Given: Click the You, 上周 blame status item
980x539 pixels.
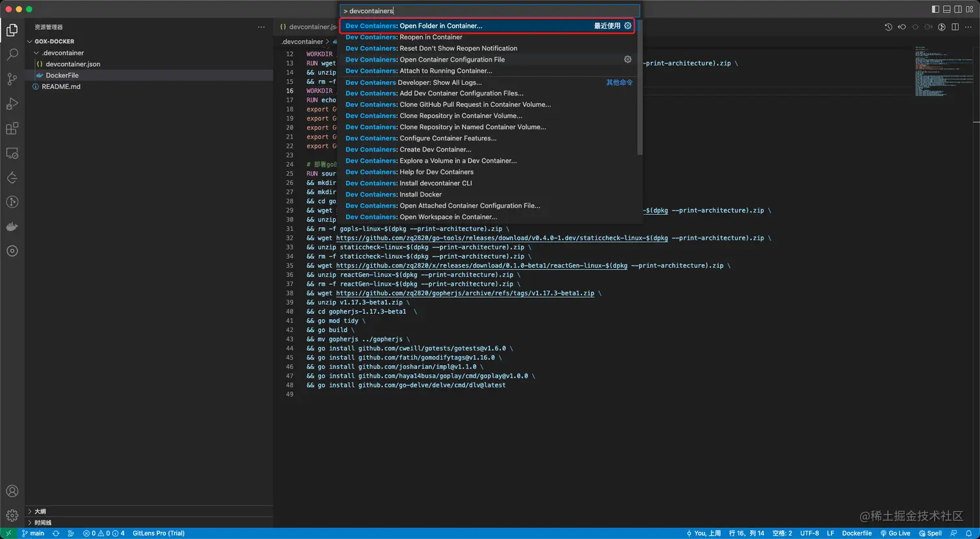Looking at the screenshot, I should [703, 533].
